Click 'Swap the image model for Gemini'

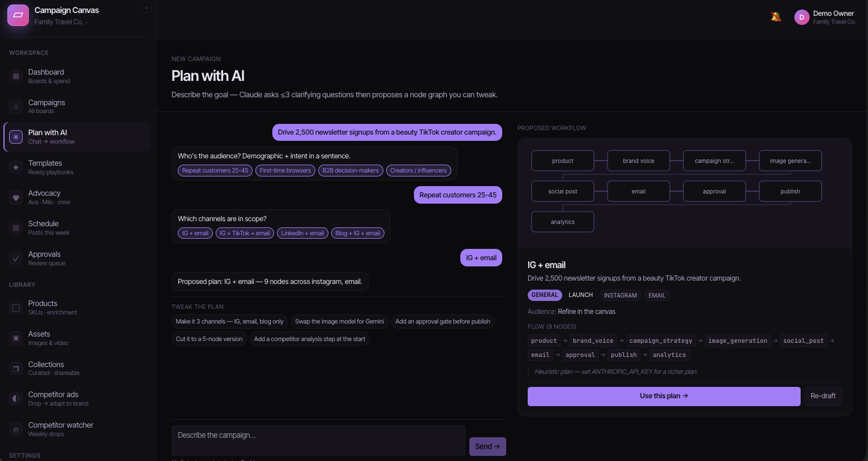coord(339,321)
